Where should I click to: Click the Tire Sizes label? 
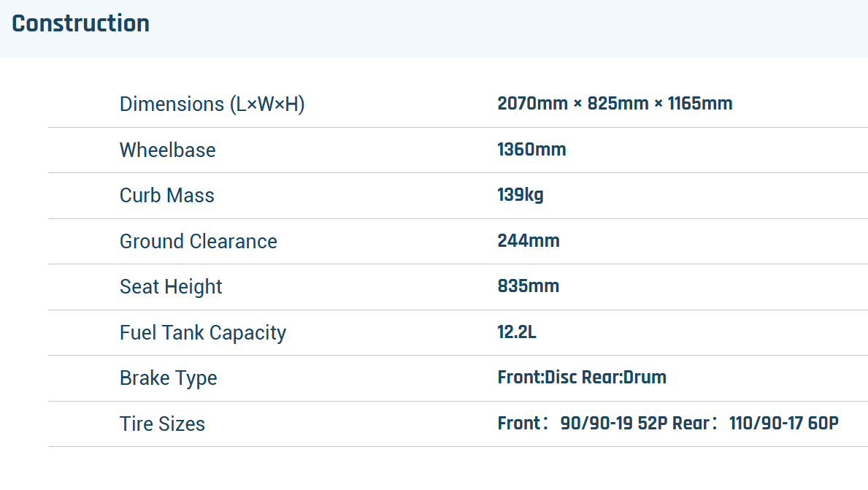(x=162, y=424)
